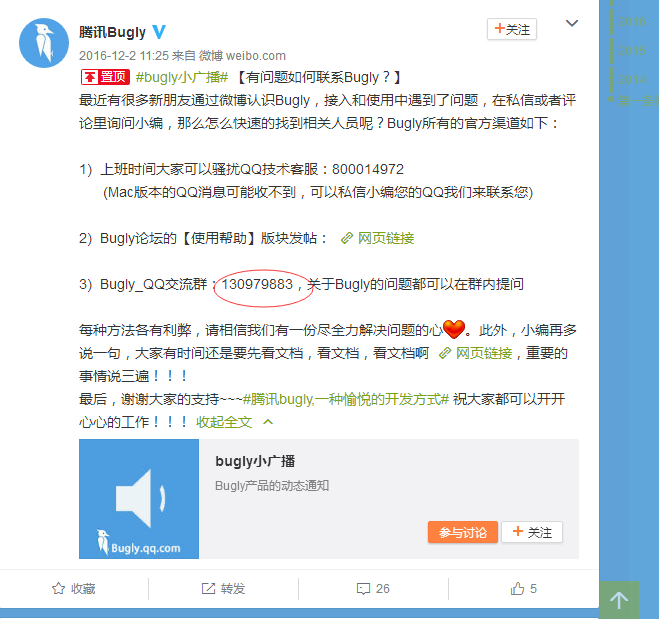Open the post timestamp 2016-12-2 11:25
Image resolution: width=659 pixels, height=619 pixels.
(124, 55)
